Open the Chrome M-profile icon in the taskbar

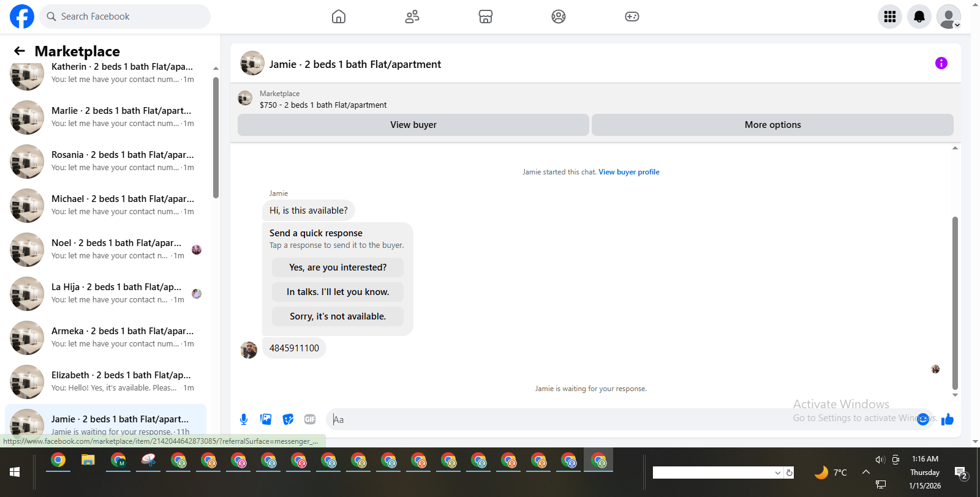(x=118, y=460)
